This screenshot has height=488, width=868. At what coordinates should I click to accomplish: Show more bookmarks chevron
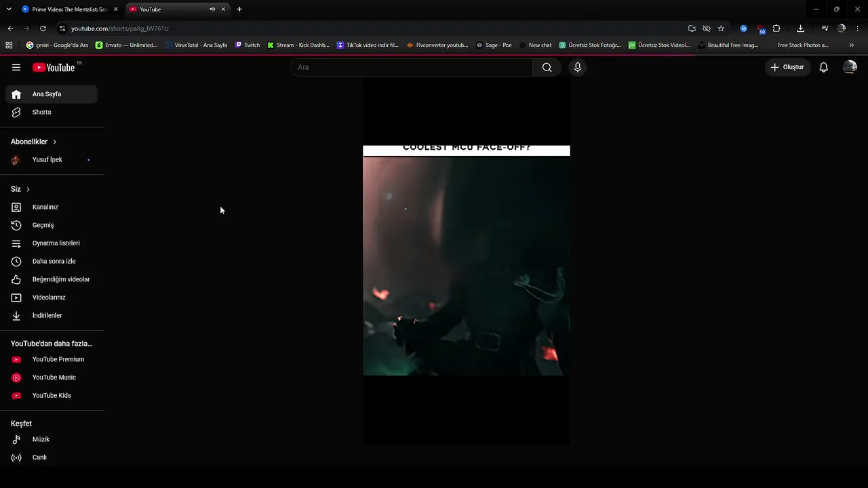pyautogui.click(x=852, y=45)
